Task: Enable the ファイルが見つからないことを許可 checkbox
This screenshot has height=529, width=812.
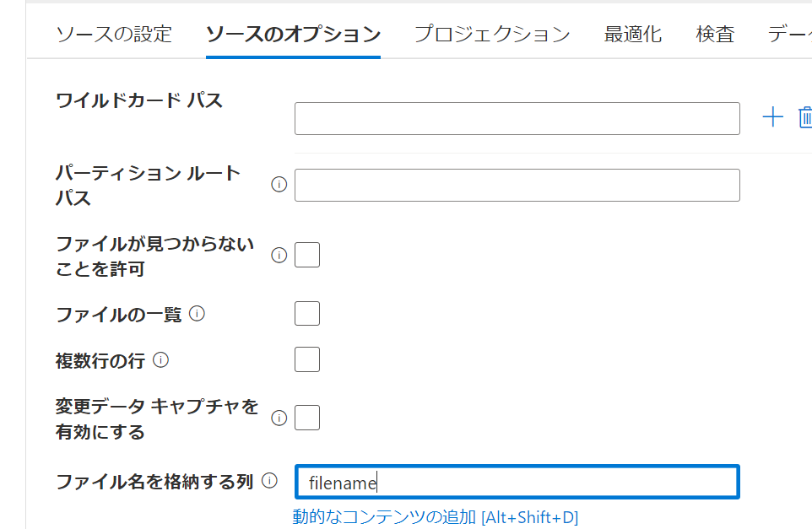Action: tap(307, 255)
